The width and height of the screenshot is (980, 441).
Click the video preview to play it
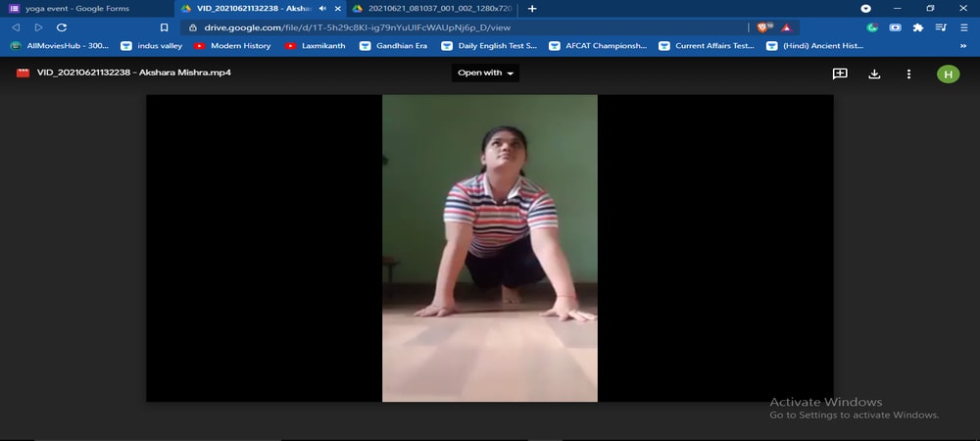(489, 248)
